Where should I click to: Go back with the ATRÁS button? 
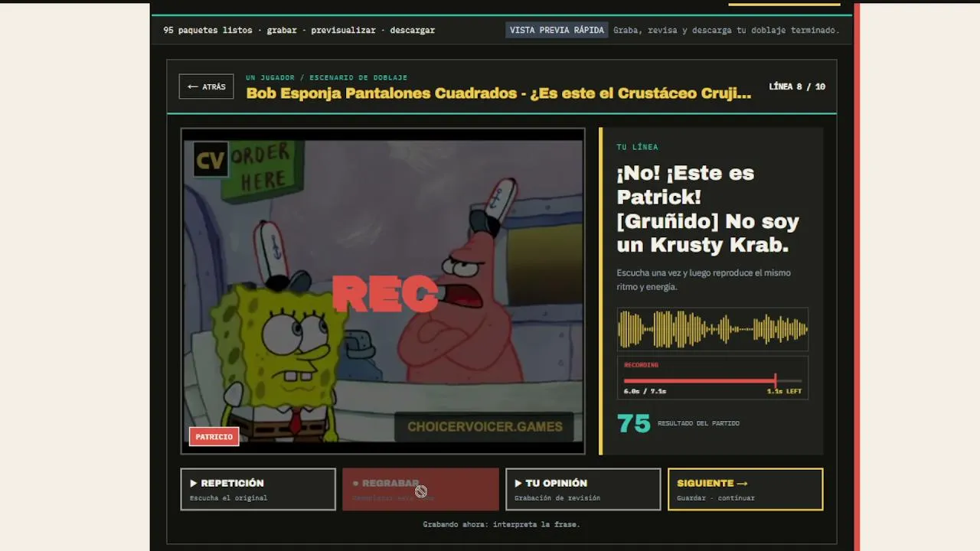(206, 86)
